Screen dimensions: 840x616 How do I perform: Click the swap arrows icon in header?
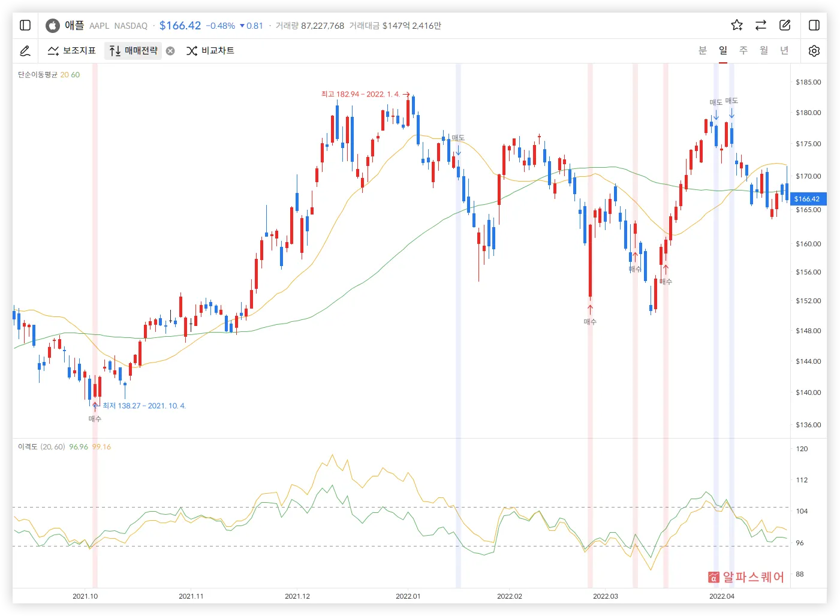(761, 25)
